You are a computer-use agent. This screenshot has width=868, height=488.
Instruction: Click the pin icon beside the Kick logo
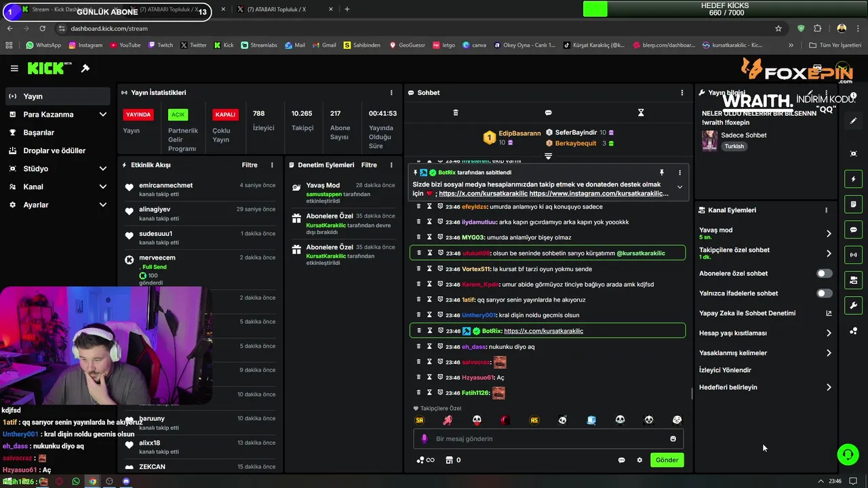pos(85,68)
